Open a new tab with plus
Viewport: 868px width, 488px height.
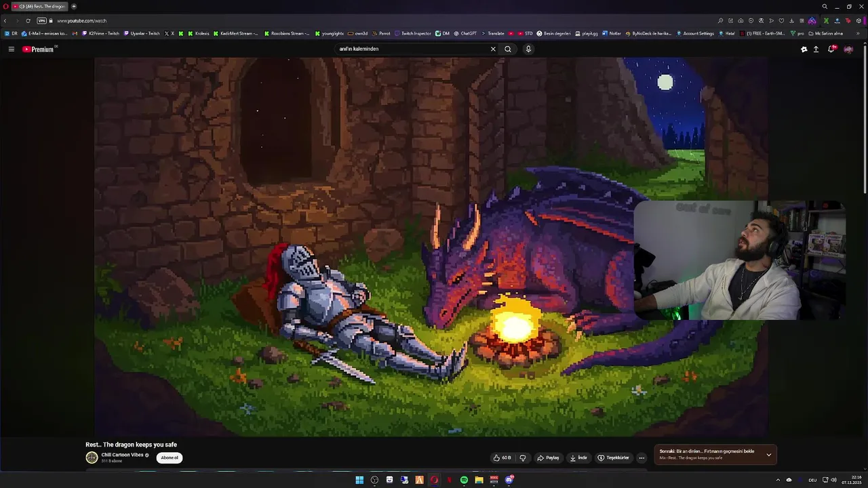[74, 6]
